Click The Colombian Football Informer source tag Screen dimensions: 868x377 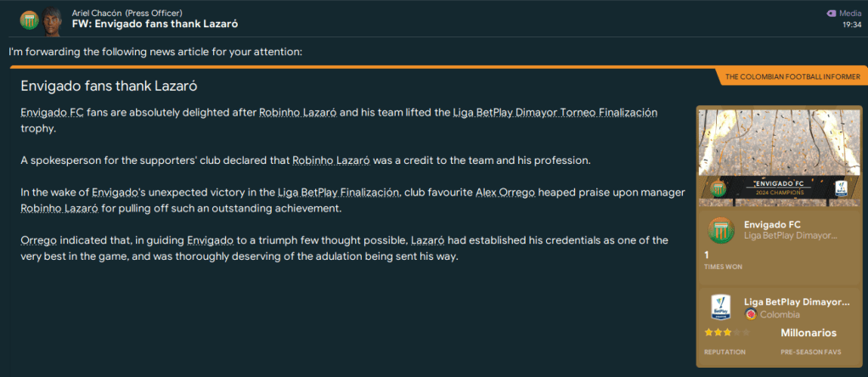click(x=792, y=77)
